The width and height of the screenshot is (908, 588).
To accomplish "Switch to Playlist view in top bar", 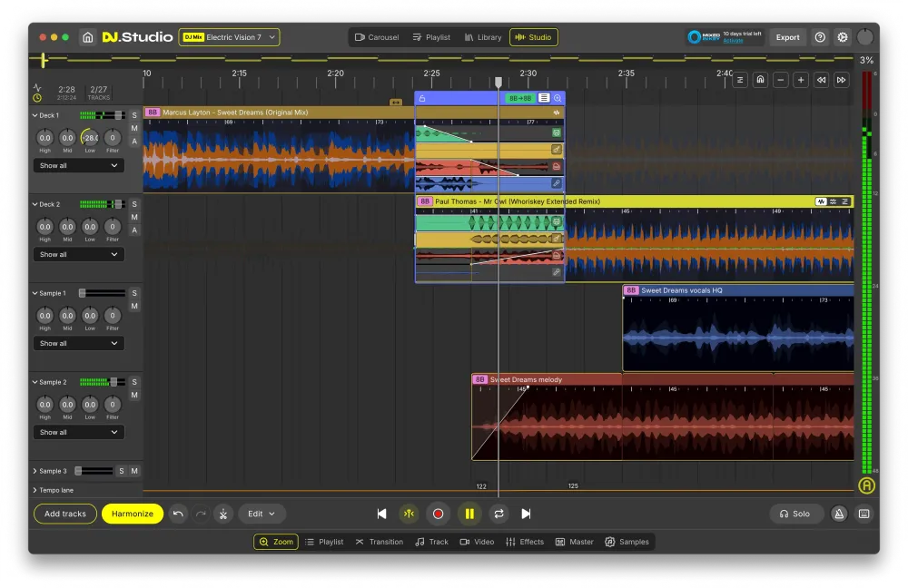I will pos(431,37).
